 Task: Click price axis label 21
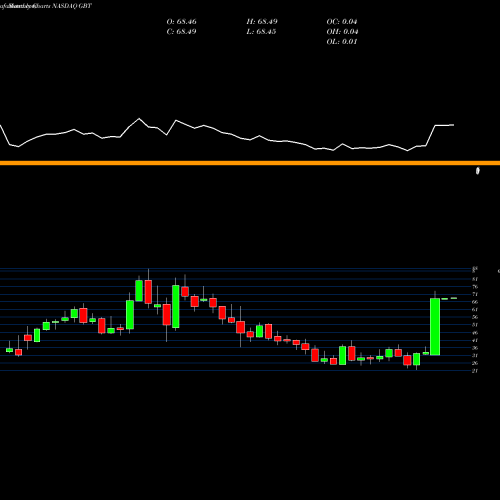tap(475, 371)
